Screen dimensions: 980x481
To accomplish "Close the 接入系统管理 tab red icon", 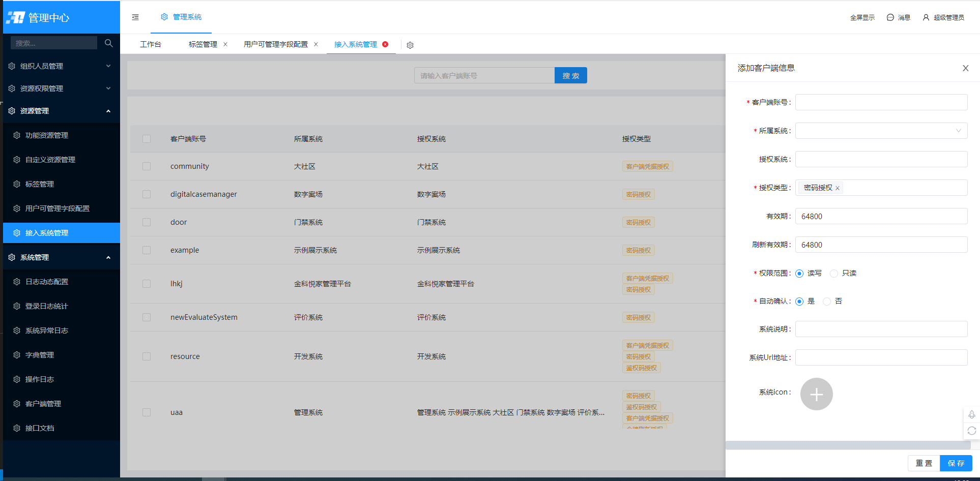I will click(385, 44).
